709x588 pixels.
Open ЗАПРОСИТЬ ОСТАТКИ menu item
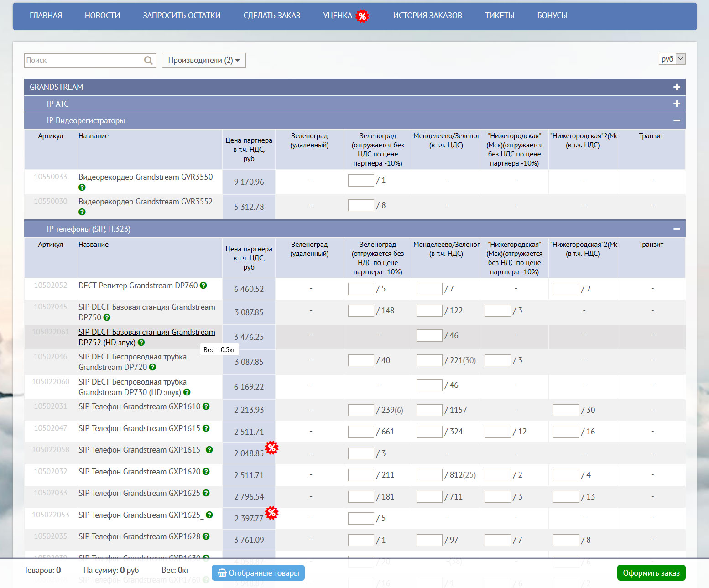[x=182, y=16]
